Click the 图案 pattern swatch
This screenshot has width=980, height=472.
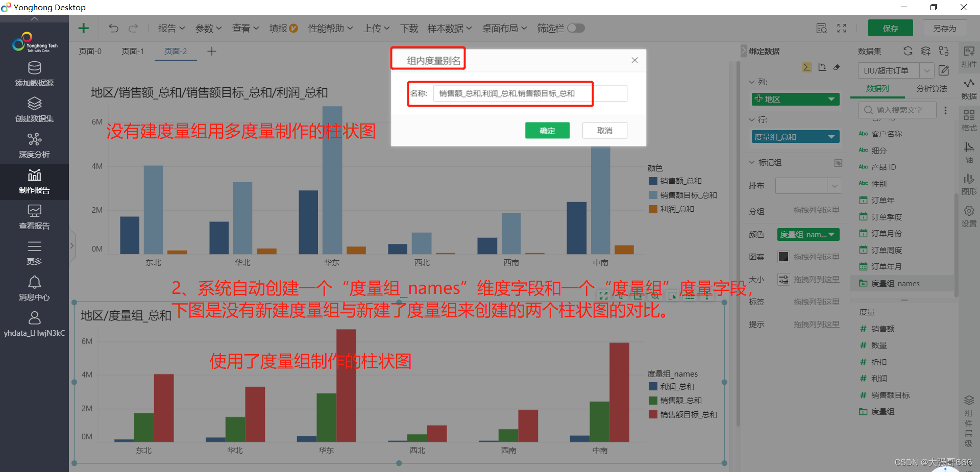point(783,257)
